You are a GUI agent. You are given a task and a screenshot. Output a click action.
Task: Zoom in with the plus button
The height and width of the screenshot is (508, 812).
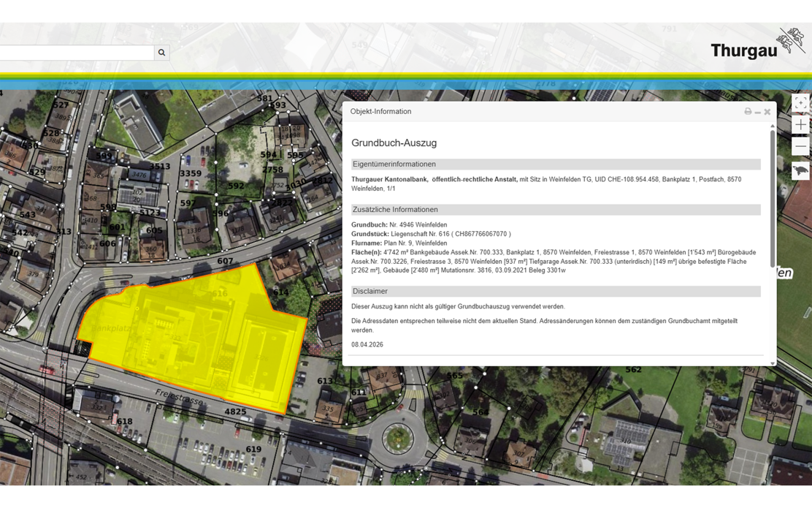tap(800, 124)
